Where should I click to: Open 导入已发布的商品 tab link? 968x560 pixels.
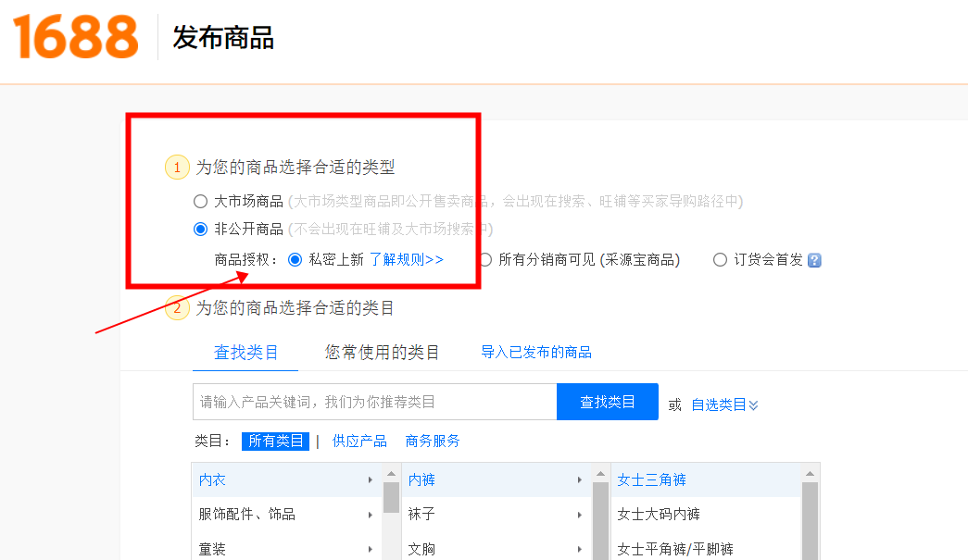535,352
